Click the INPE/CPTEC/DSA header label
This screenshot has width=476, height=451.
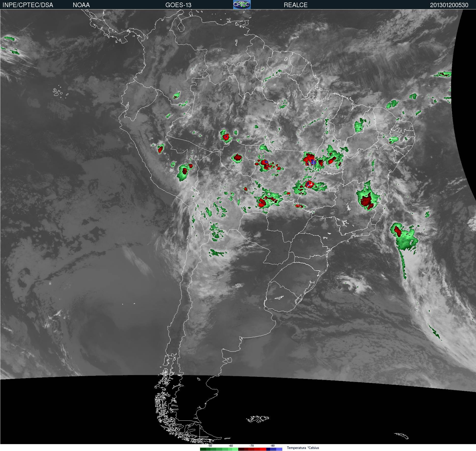(28, 5)
